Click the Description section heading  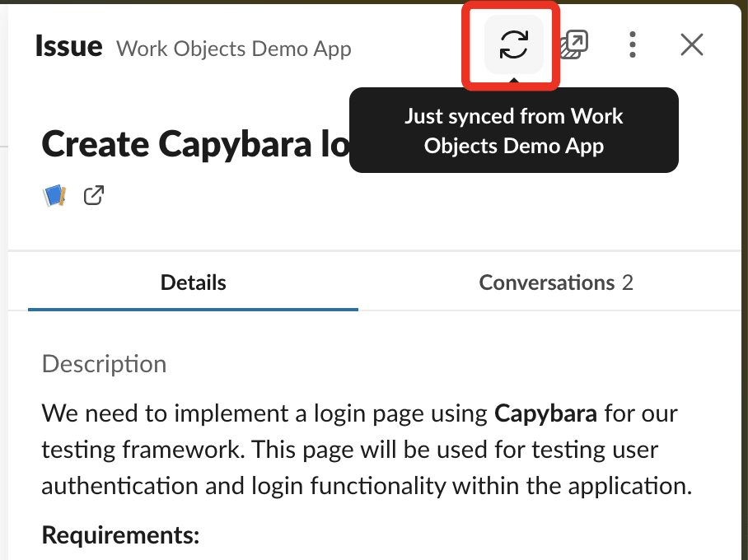tap(104, 363)
